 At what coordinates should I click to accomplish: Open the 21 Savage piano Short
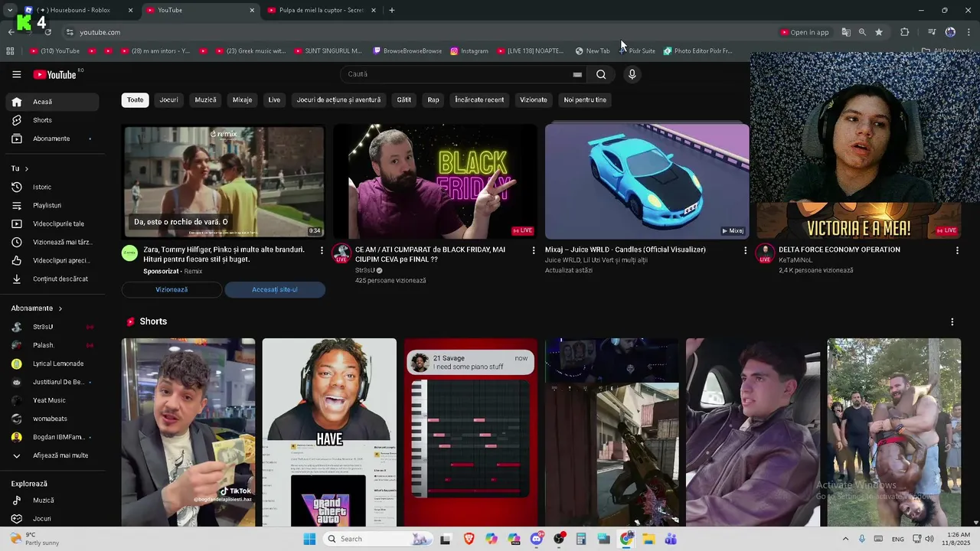click(x=471, y=432)
